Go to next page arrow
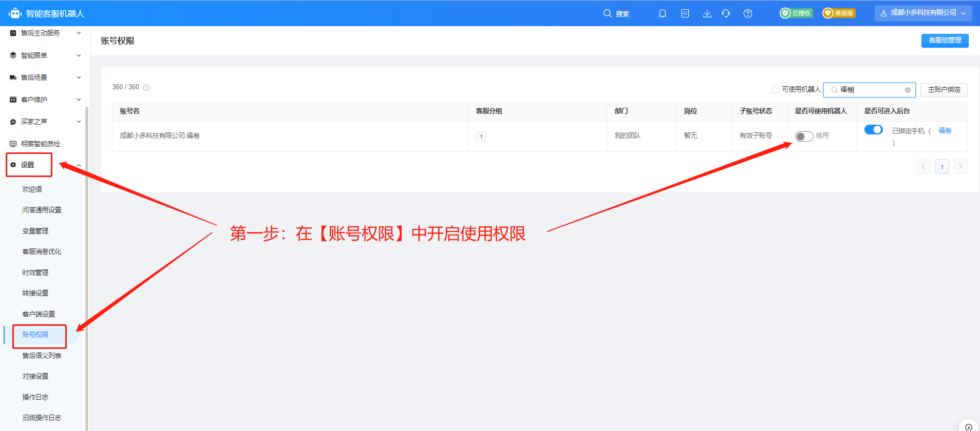 coord(960,166)
